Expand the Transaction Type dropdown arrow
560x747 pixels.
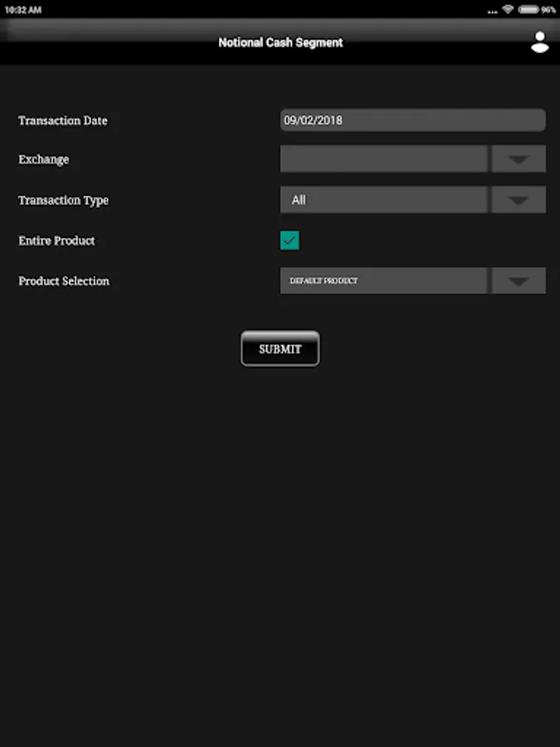point(519,200)
